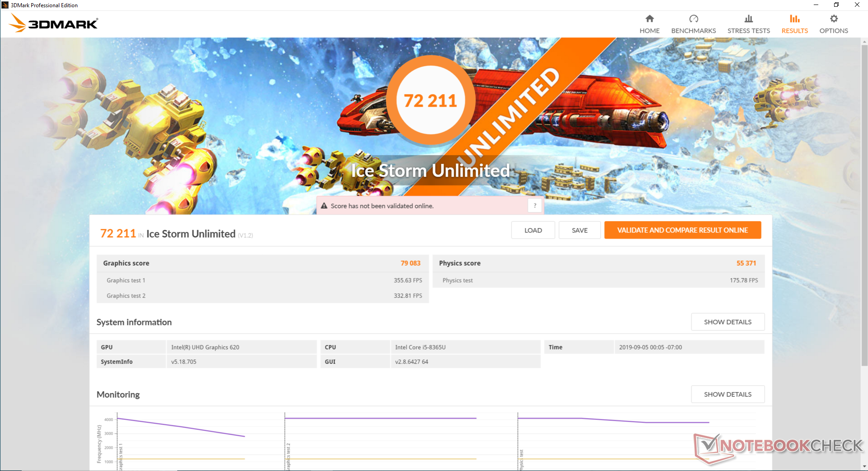Switch to the BENCHMARKS tab label
The width and height of the screenshot is (868, 471).
(x=693, y=31)
